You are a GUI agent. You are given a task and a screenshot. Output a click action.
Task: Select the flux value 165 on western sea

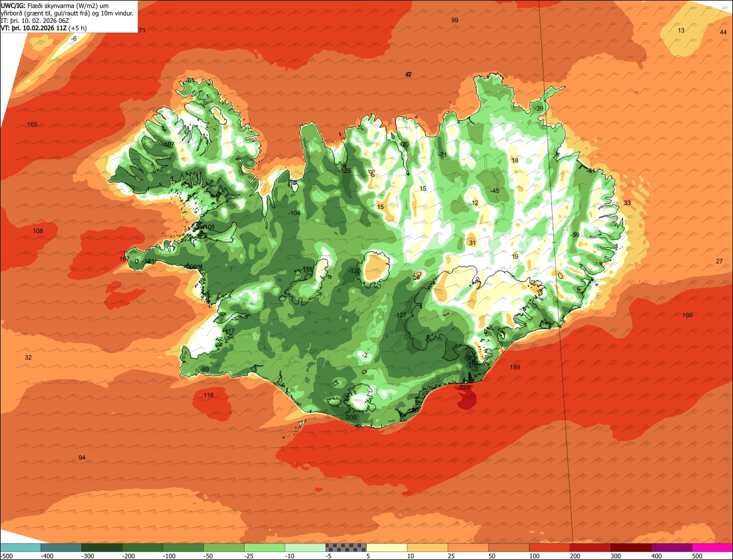click(32, 124)
